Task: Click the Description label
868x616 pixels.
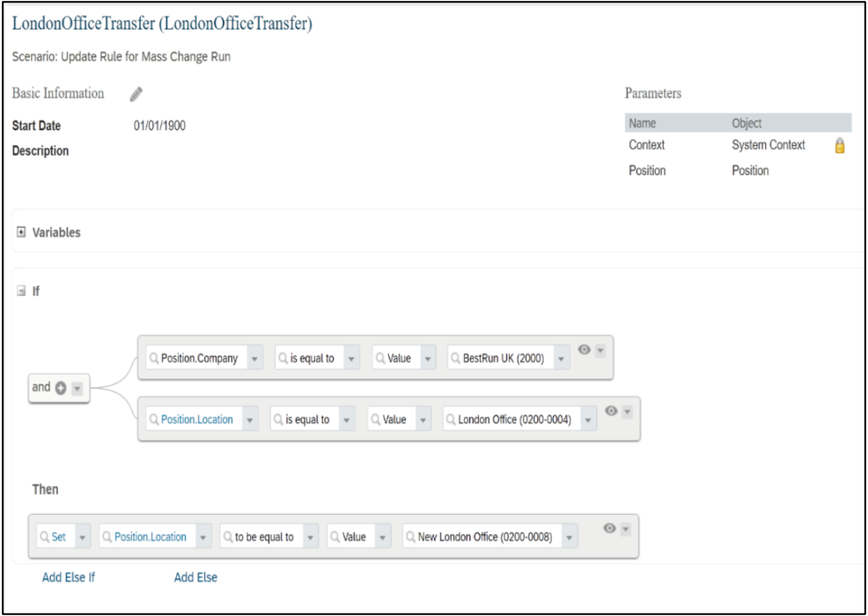Action: (40, 151)
